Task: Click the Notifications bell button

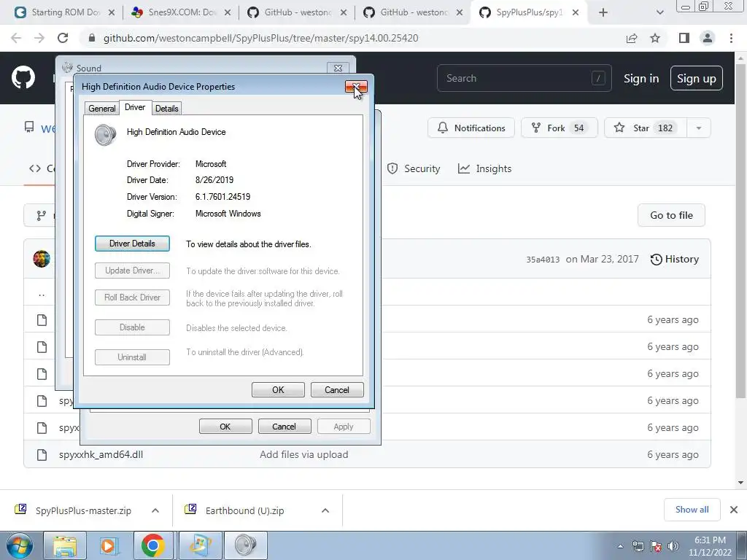Action: 471,128
